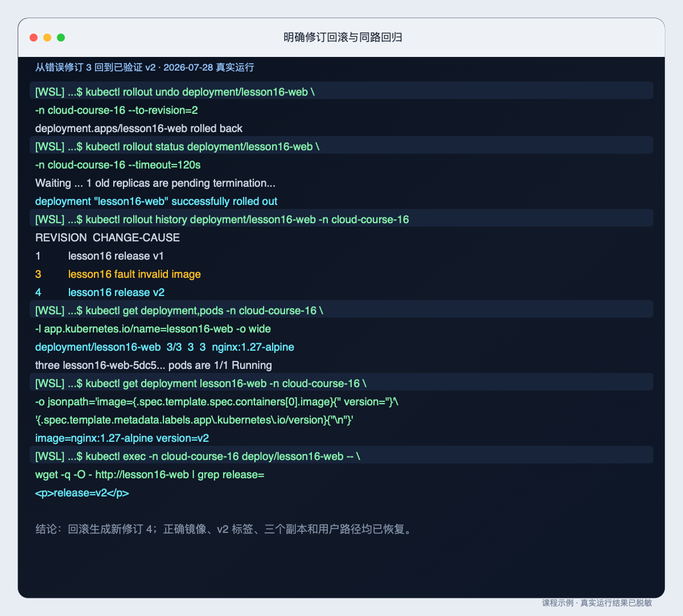Click the 'deployment/lesson16-web 3/3 3 3' output line

click(x=165, y=347)
